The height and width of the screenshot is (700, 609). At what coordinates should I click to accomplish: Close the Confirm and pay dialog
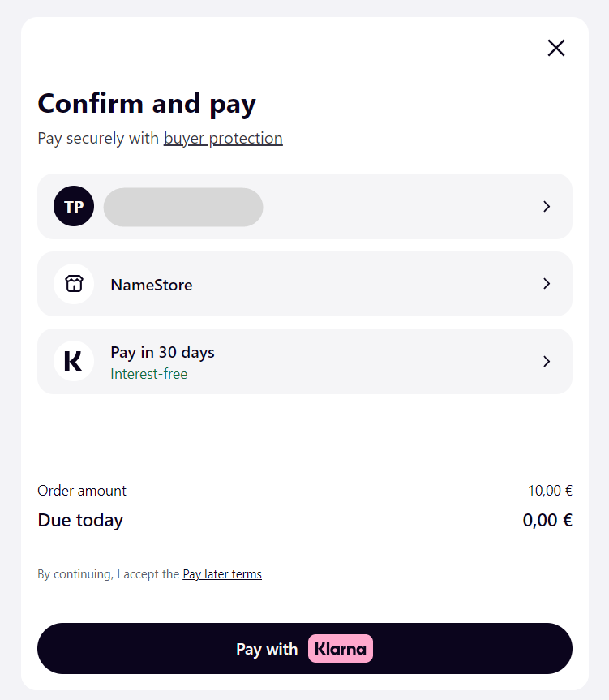click(555, 48)
